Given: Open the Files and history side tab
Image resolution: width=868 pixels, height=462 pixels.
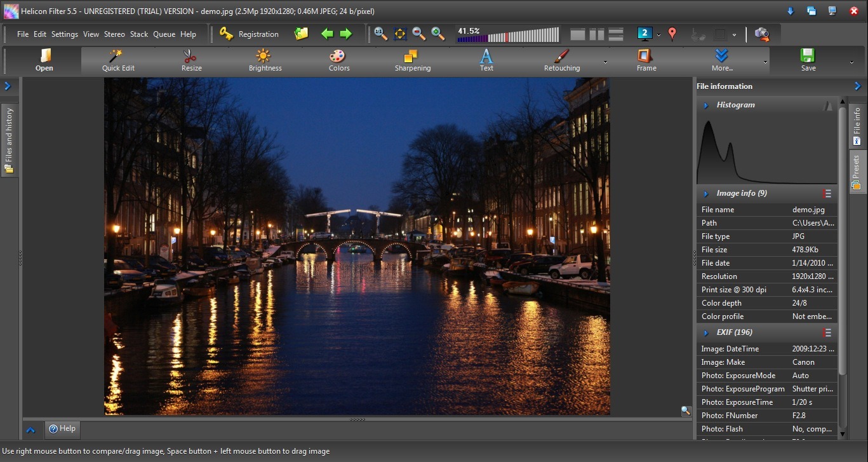Looking at the screenshot, I should point(9,140).
